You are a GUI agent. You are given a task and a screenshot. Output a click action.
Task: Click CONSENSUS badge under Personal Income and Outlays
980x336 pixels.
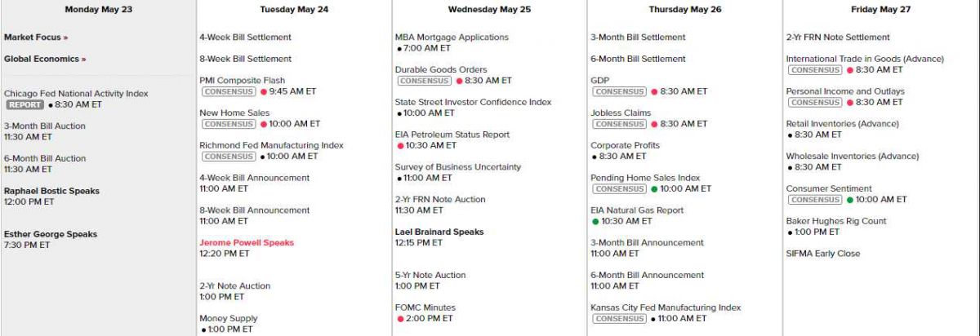pyautogui.click(x=814, y=102)
